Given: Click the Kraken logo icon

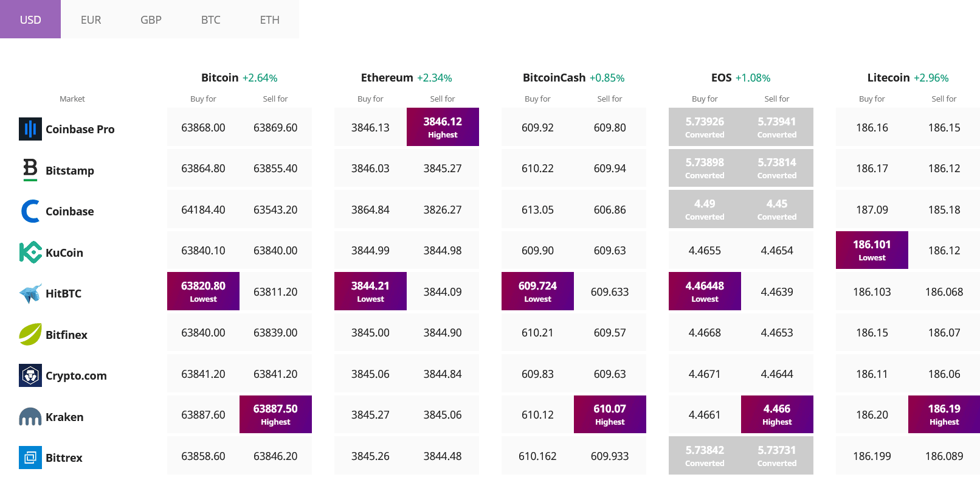Looking at the screenshot, I should click(x=30, y=417).
